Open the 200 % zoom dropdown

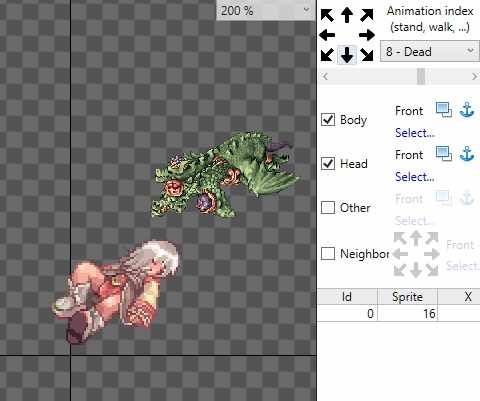(x=266, y=10)
